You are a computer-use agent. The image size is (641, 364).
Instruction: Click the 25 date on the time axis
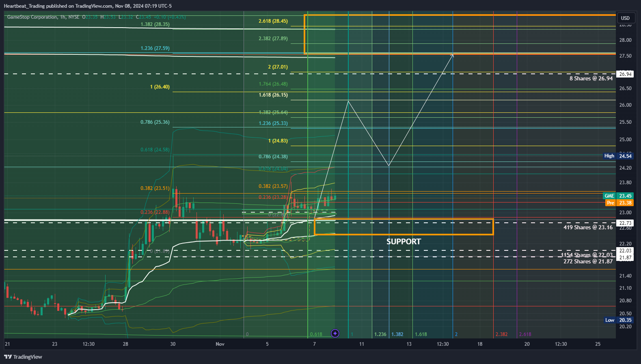[598, 344]
